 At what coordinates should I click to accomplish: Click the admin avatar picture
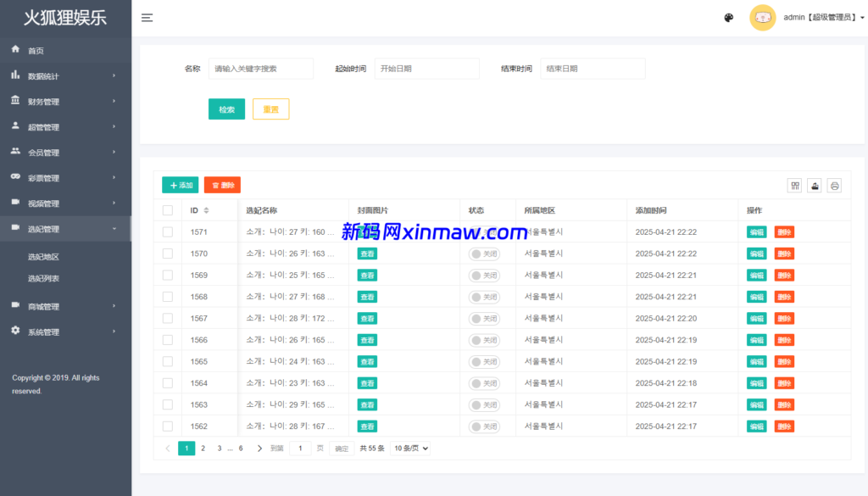tap(762, 18)
